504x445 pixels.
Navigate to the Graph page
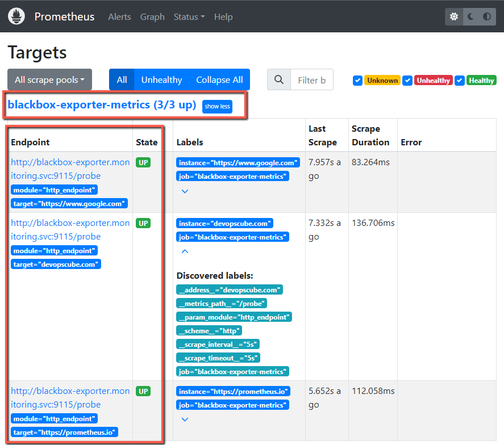coord(152,16)
